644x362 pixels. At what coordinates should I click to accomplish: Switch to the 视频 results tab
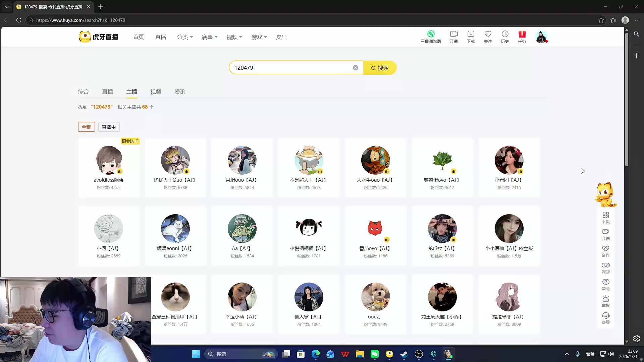(156, 92)
